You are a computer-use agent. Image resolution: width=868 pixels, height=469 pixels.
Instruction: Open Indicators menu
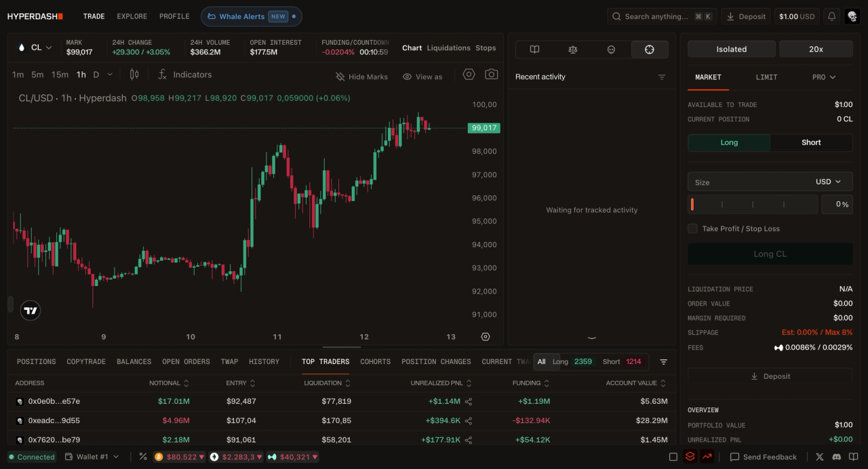pos(184,75)
